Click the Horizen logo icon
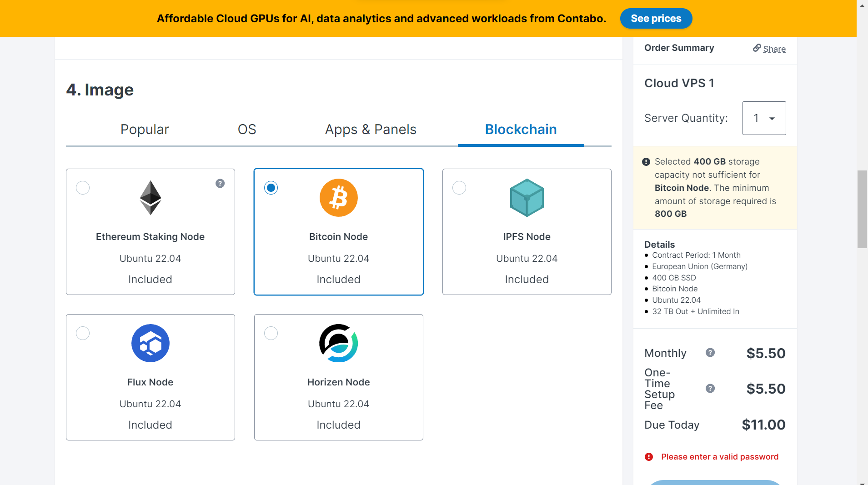 coord(338,343)
